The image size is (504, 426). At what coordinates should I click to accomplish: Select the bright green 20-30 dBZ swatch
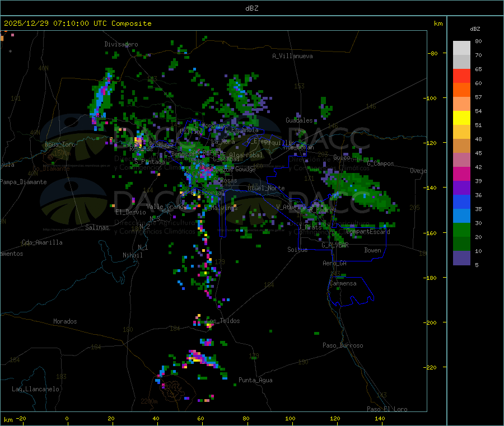(x=461, y=230)
